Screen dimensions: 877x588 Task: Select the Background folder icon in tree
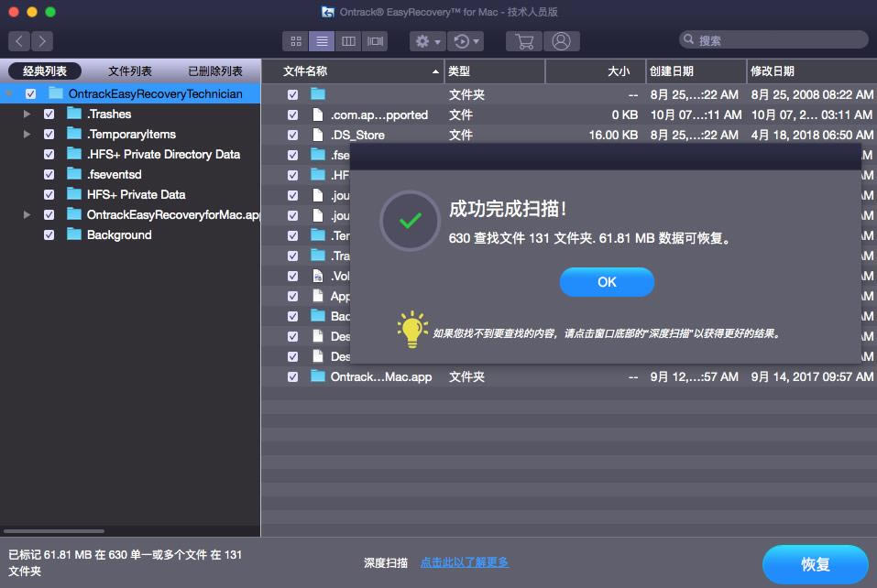(74, 234)
